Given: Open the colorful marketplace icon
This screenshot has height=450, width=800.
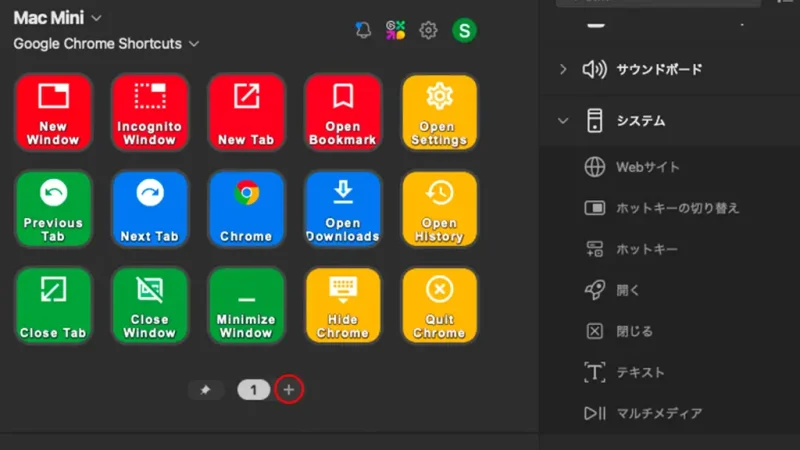Looking at the screenshot, I should pyautogui.click(x=395, y=30).
